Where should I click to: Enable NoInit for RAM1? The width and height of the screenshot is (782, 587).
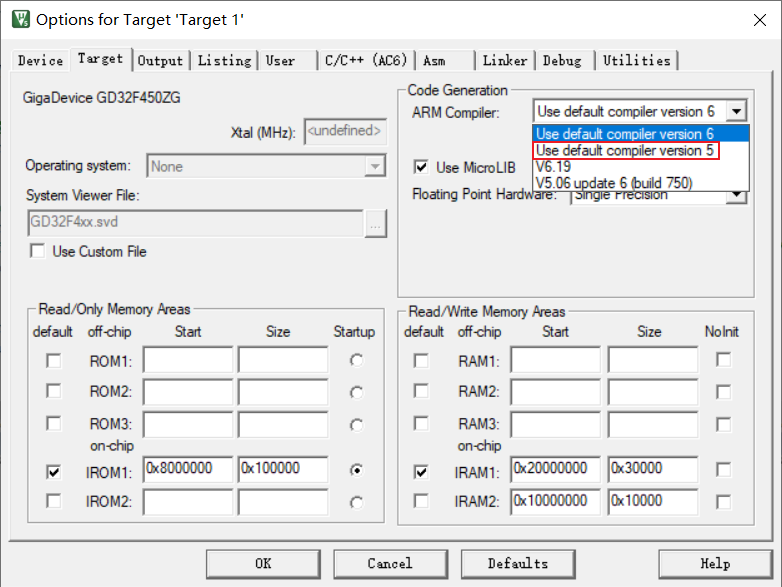pos(723,359)
